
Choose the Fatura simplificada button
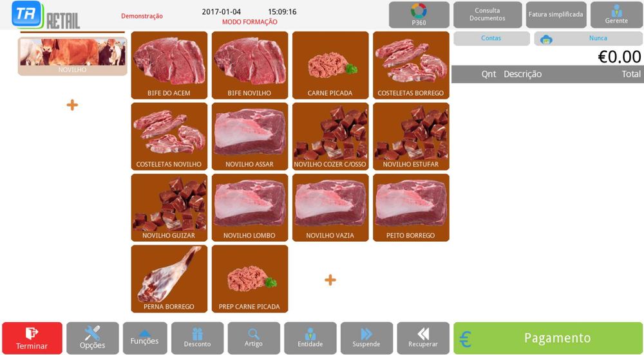pos(556,15)
